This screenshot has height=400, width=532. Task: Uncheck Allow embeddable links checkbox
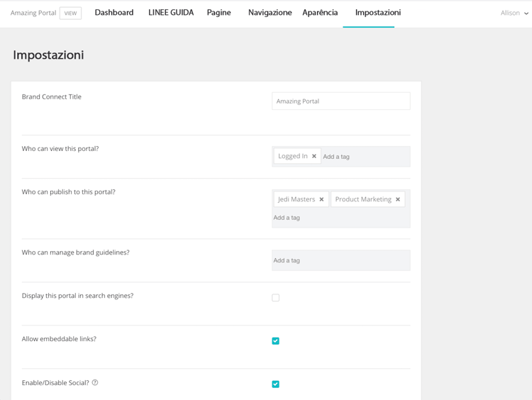tap(276, 341)
